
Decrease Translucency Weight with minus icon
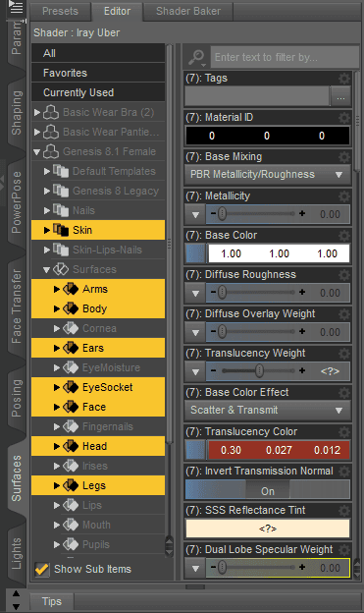[213, 370]
